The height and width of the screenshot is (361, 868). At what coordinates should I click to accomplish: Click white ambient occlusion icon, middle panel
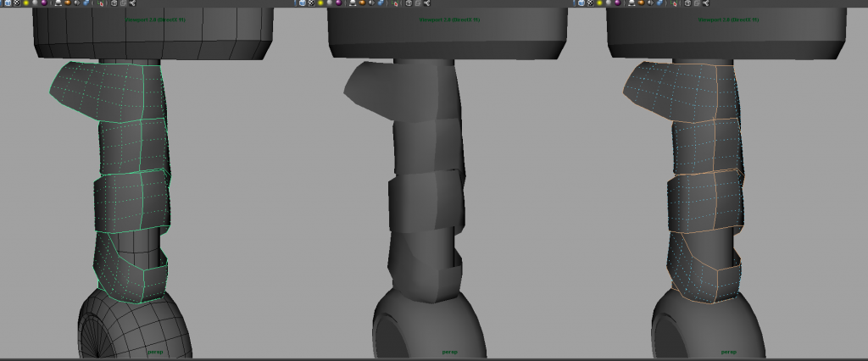coord(353,3)
